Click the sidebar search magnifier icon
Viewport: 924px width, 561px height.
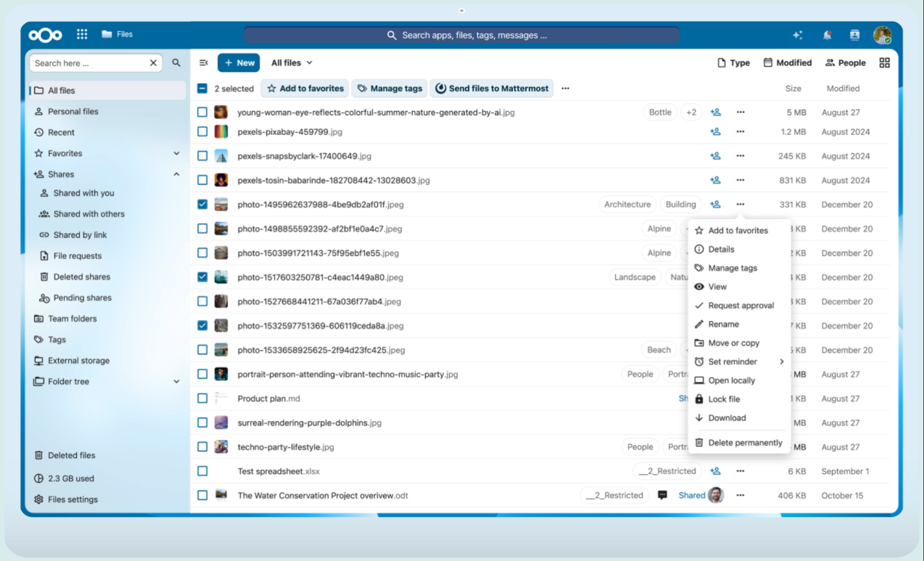(x=176, y=63)
